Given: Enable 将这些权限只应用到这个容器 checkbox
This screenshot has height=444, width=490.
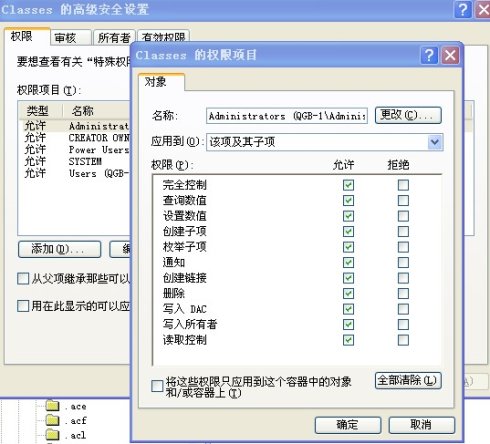Looking at the screenshot, I should [157, 386].
